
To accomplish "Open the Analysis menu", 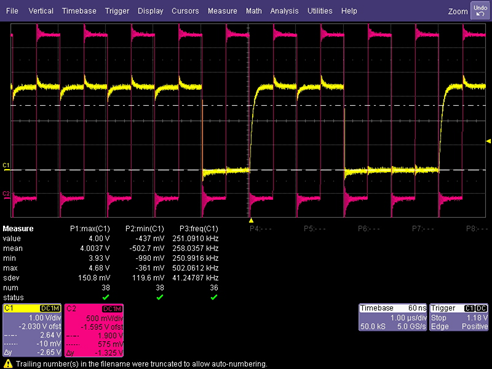I will tap(284, 11).
